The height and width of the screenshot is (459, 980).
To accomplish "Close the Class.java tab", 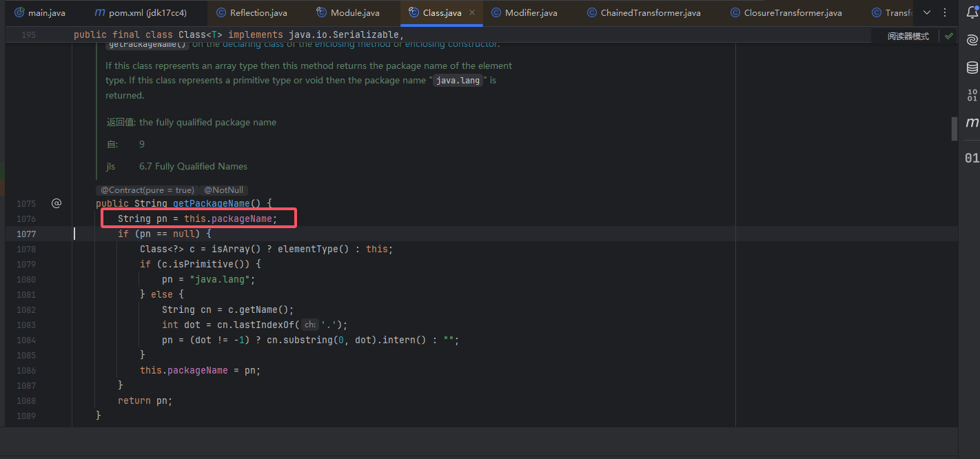I will click(472, 12).
